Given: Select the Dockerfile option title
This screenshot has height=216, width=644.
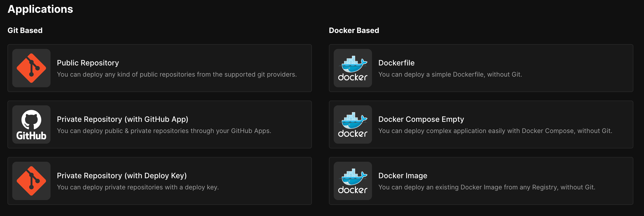Looking at the screenshot, I should click(396, 63).
